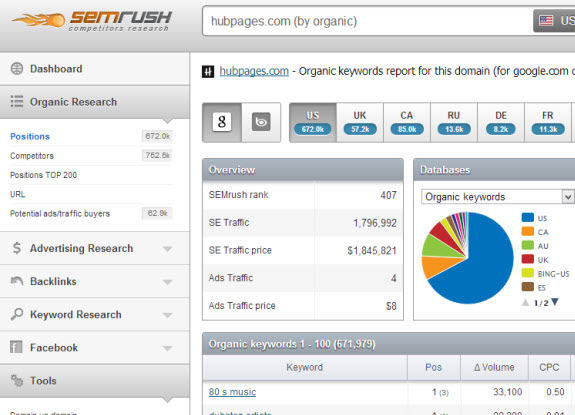This screenshot has height=415, width=575.
Task: Click the Tools gears icon
Action: 17,381
